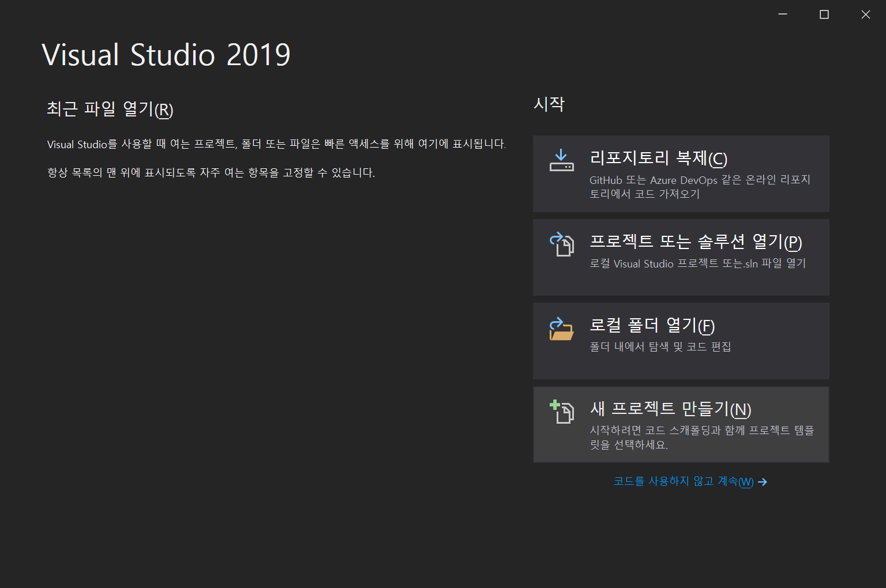Click the open project or solution icon
The width and height of the screenshot is (886, 588).
tap(561, 244)
